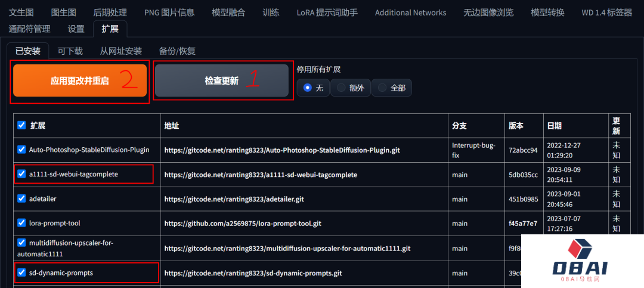Switch to the 图生图 tab

[x=63, y=13]
